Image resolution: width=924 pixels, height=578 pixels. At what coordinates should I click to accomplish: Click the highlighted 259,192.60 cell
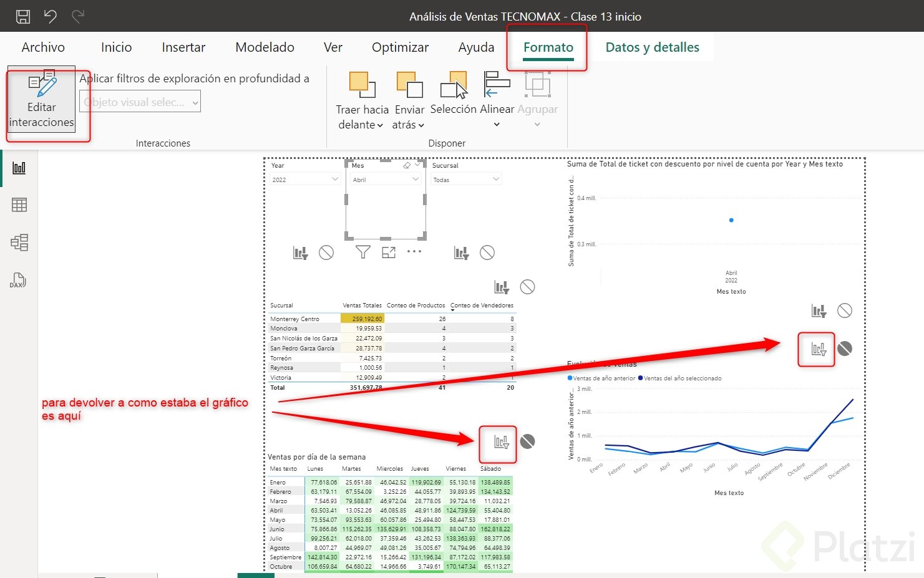point(362,319)
